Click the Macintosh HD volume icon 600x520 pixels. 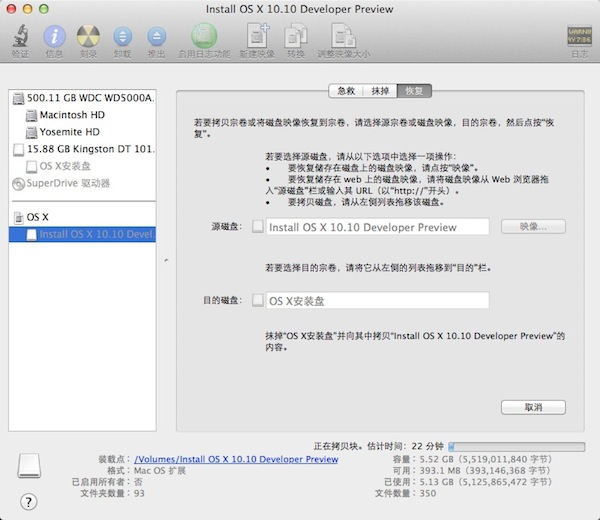click(x=31, y=115)
